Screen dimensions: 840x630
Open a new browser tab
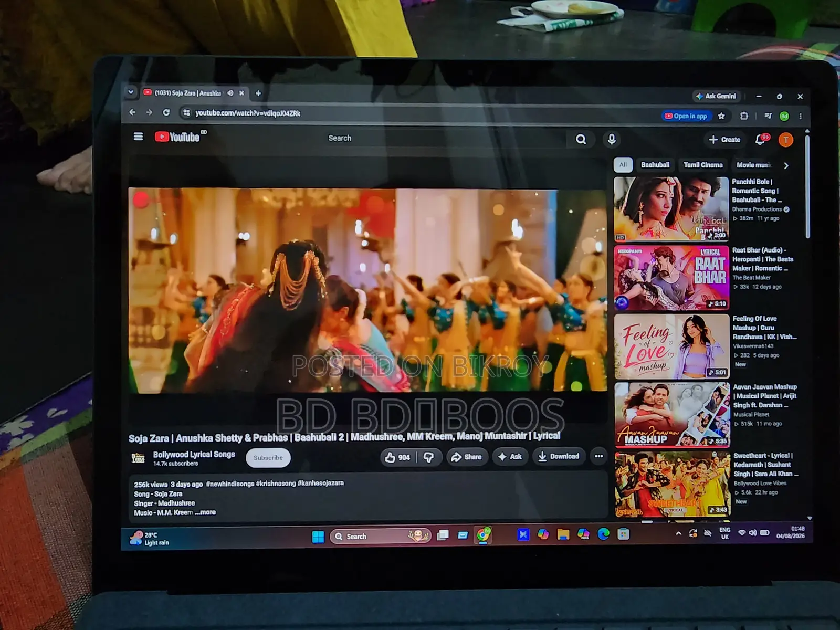[x=258, y=93]
